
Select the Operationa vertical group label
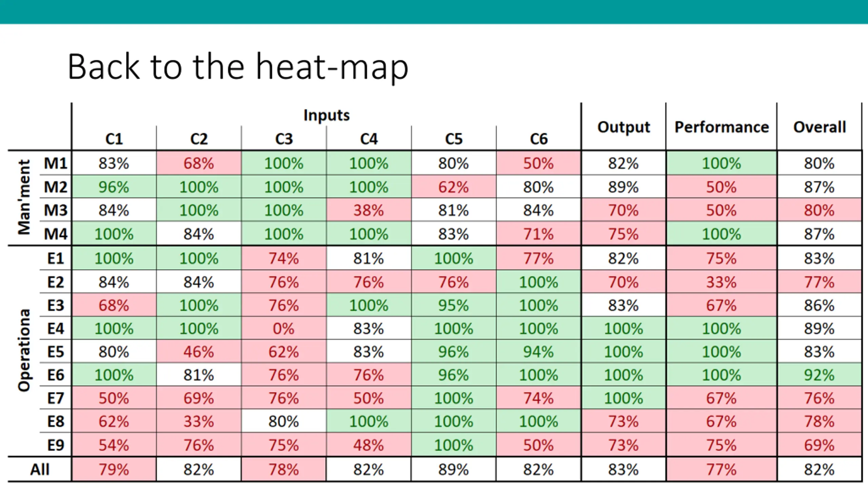pyautogui.click(x=24, y=350)
